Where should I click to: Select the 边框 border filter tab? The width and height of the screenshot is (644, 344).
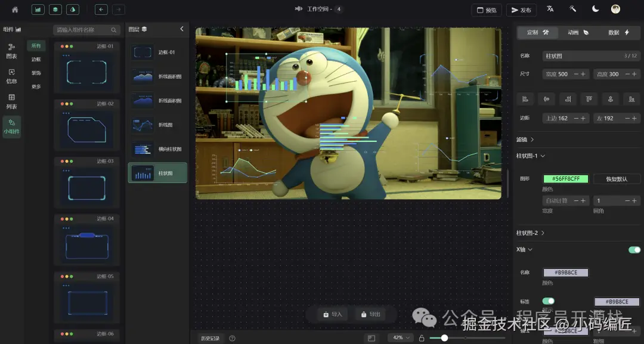(x=36, y=60)
